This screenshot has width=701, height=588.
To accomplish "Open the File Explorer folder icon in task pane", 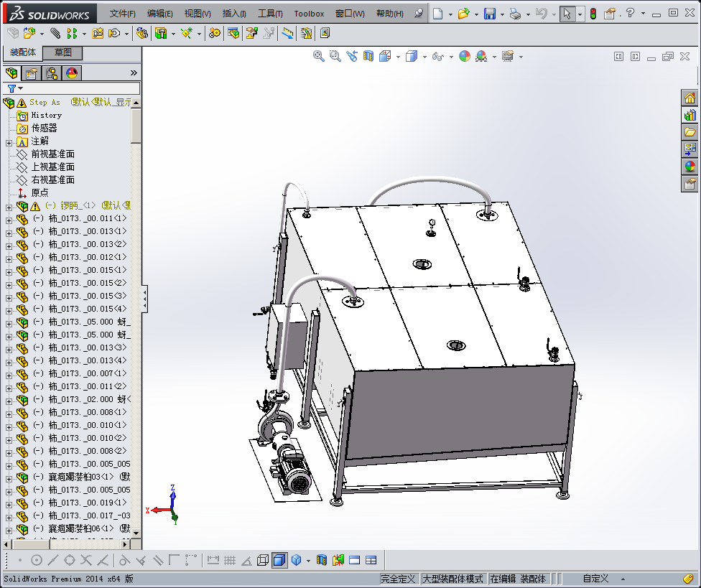I will point(690,132).
